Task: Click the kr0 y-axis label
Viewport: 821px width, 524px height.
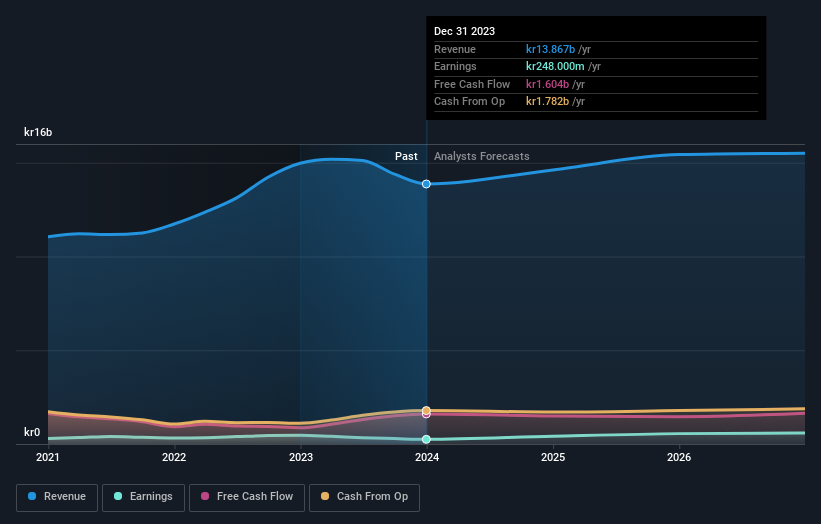Action: (32, 432)
